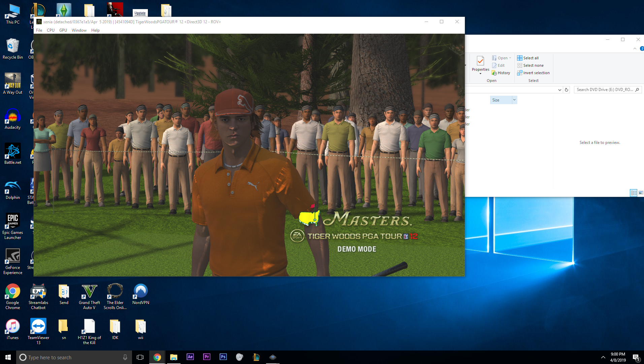Screen dimensions: 644x364
Task: Select H1Z1 King of the Kill file
Action: [89, 332]
